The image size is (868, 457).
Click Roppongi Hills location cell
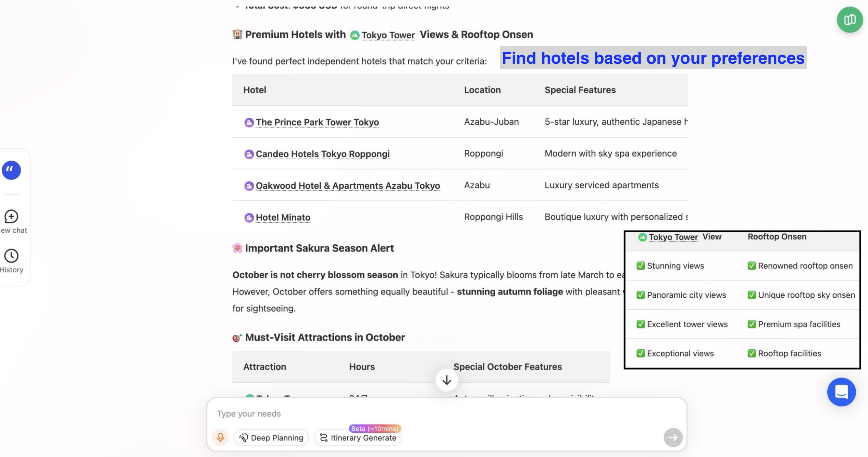(x=493, y=217)
